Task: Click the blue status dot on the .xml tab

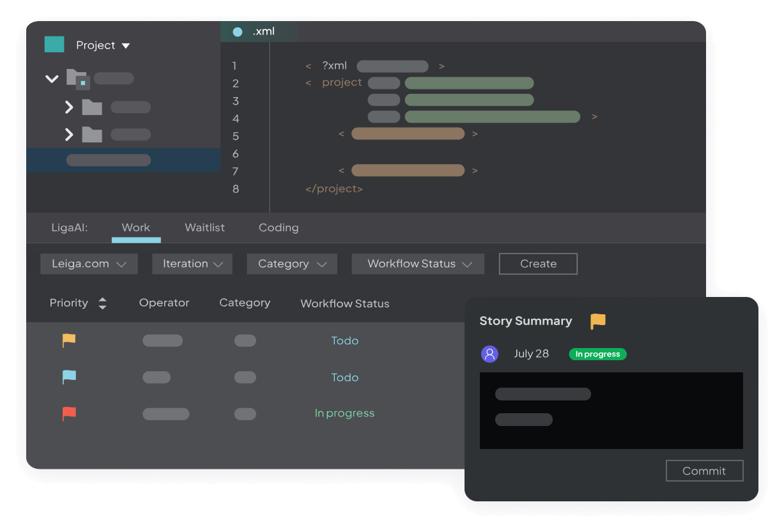Action: [236, 31]
